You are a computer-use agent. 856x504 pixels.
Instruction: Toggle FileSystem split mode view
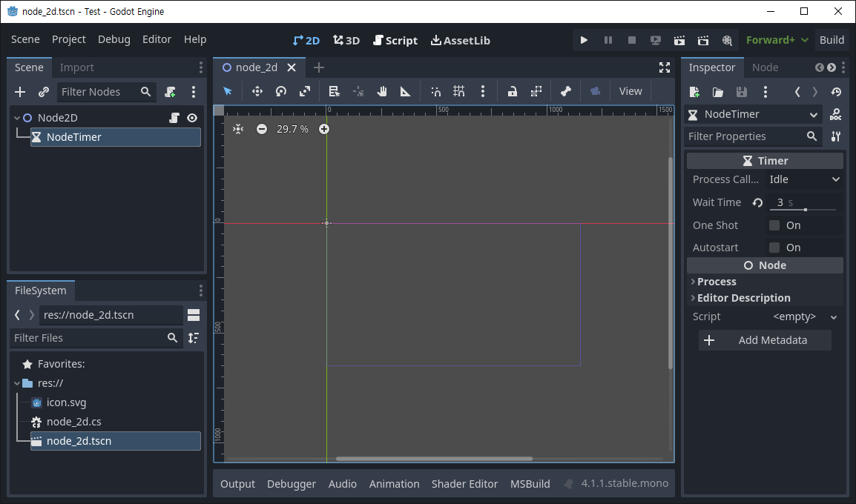[x=194, y=315]
